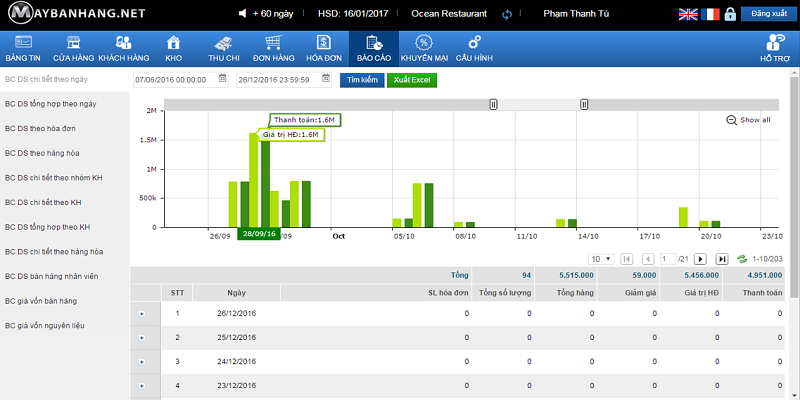Click the padlock icon
Screen dimensions: 800x400
[730, 14]
